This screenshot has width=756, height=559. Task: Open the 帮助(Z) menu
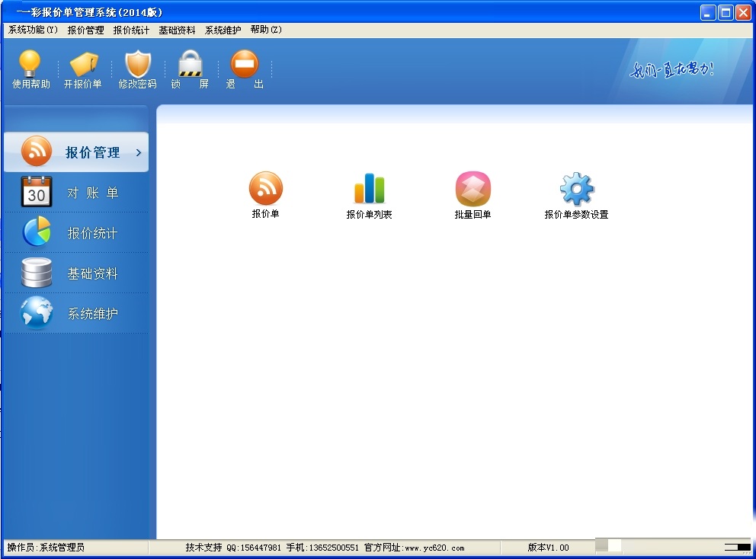point(266,30)
